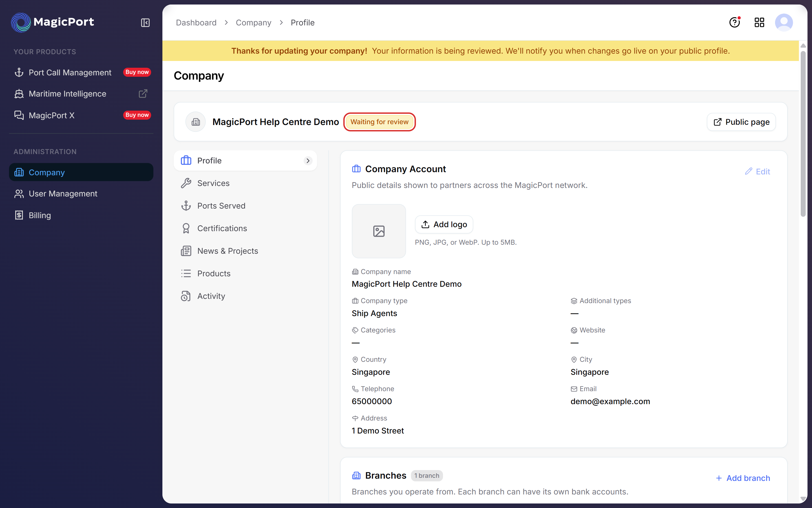Edit the Company Account details
The image size is (812, 508).
757,171
